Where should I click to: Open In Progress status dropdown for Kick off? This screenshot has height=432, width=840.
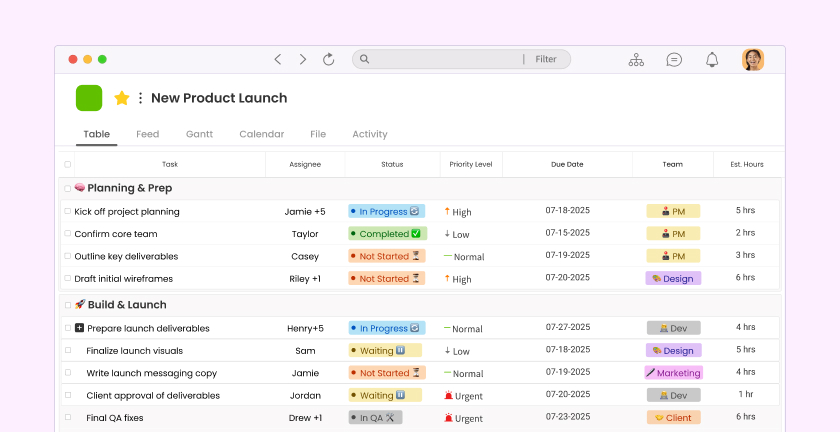click(x=386, y=212)
